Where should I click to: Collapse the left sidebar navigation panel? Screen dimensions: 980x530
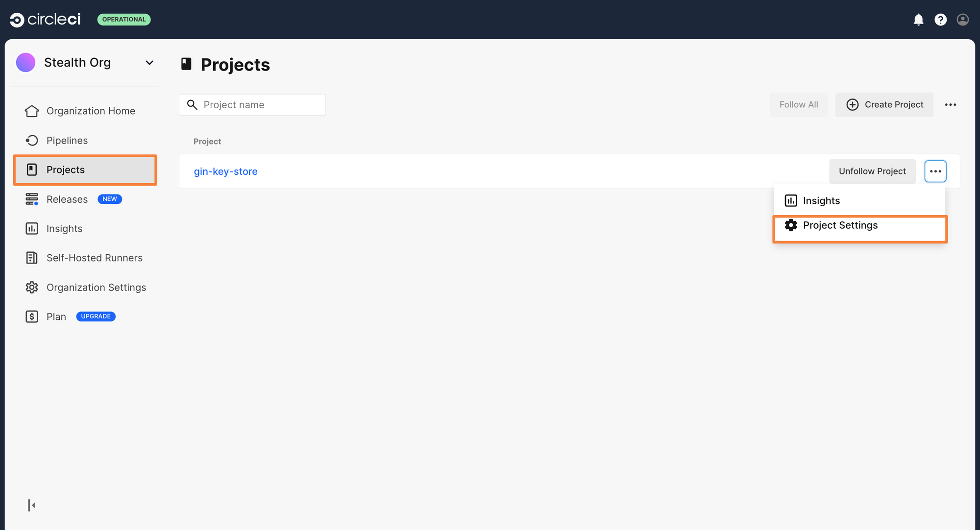[x=31, y=505]
